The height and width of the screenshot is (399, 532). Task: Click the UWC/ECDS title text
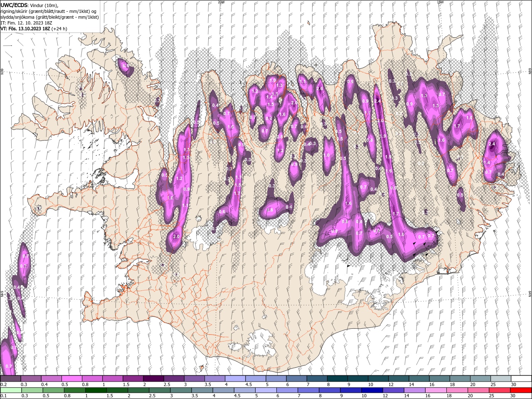pyautogui.click(x=15, y=5)
